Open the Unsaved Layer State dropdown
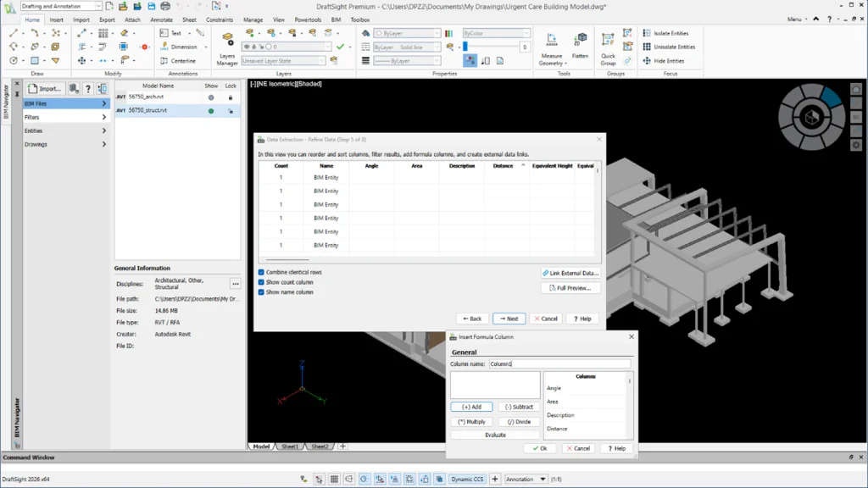The height and width of the screenshot is (488, 868). [283, 61]
